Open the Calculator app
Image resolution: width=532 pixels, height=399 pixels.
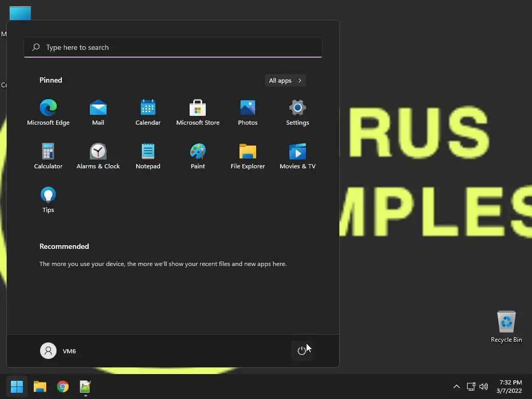[x=48, y=156]
